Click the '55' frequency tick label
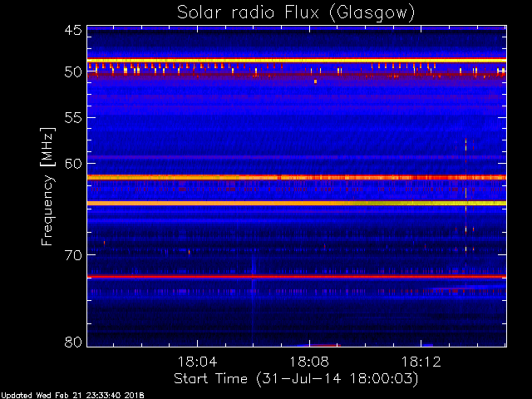The width and height of the screenshot is (532, 399). (x=73, y=118)
